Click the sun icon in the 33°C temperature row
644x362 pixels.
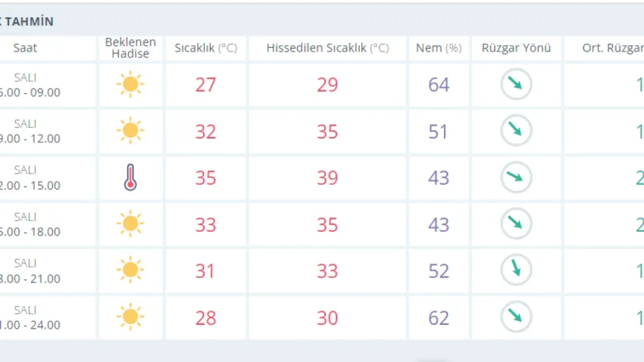(x=130, y=224)
